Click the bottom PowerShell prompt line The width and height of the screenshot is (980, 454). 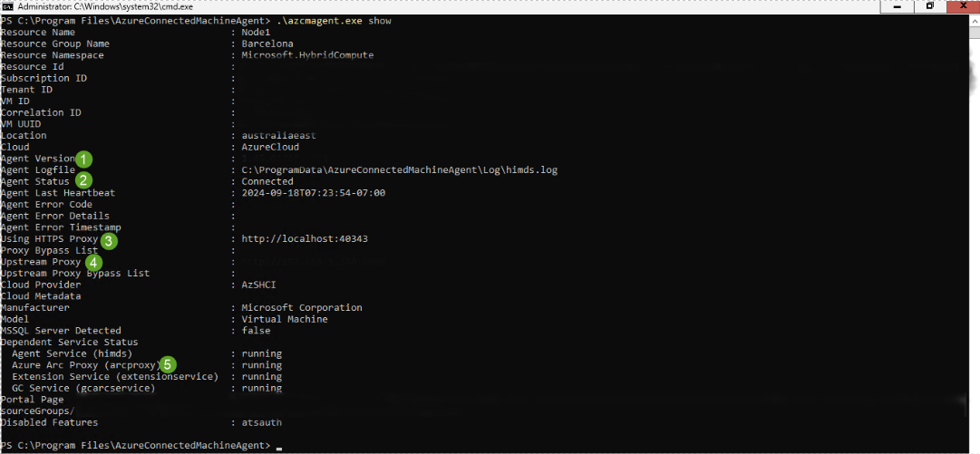(141, 445)
